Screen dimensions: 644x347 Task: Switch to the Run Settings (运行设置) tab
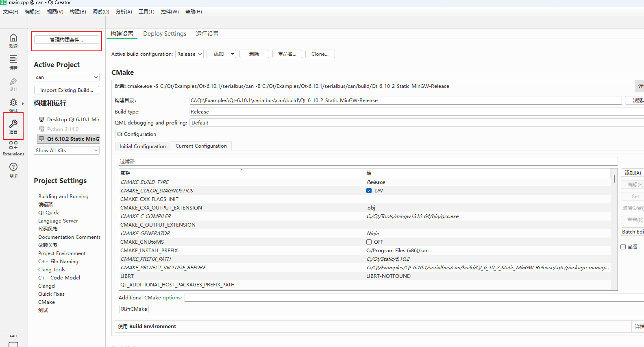tap(207, 34)
